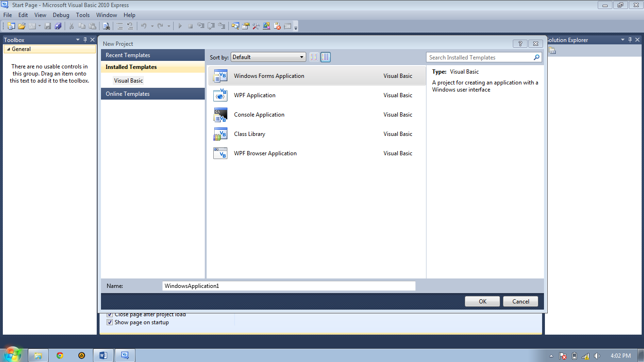The image size is (644, 362).
Task: Open the Window menu
Action: (x=107, y=15)
